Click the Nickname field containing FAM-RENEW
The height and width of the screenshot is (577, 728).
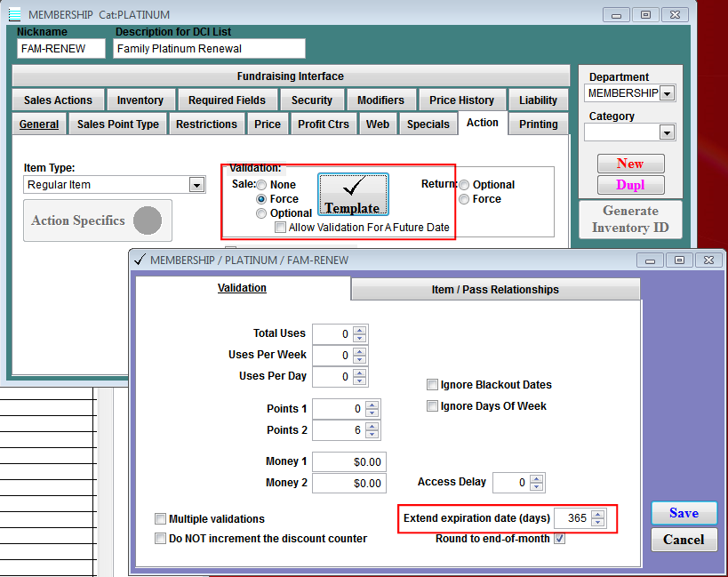tap(60, 49)
